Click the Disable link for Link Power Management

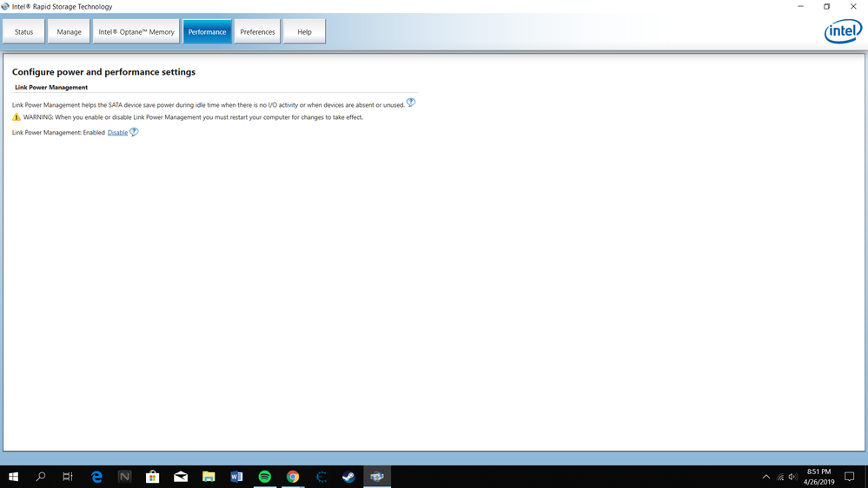pyautogui.click(x=117, y=133)
